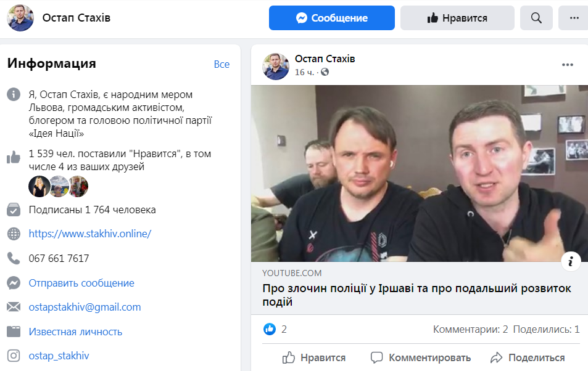This screenshot has height=371, width=588.
Task: Click Комментировать under the post
Action: click(420, 357)
